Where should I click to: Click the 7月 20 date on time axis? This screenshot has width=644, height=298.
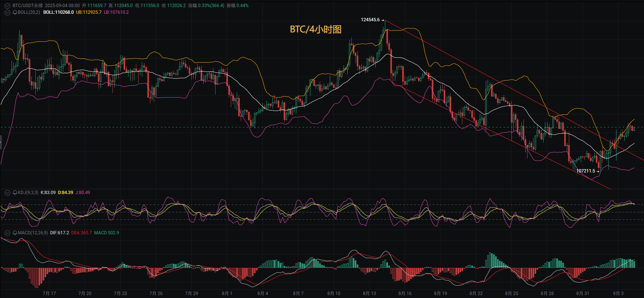pyautogui.click(x=85, y=294)
